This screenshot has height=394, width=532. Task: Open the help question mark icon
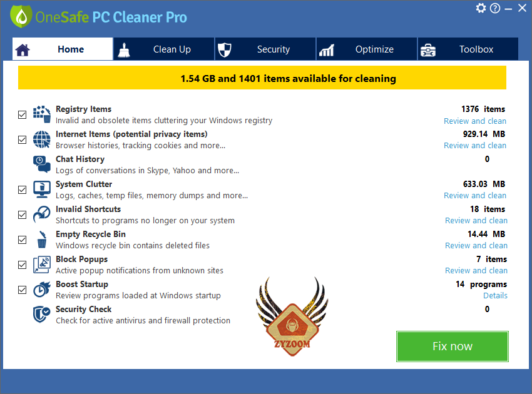coord(495,8)
